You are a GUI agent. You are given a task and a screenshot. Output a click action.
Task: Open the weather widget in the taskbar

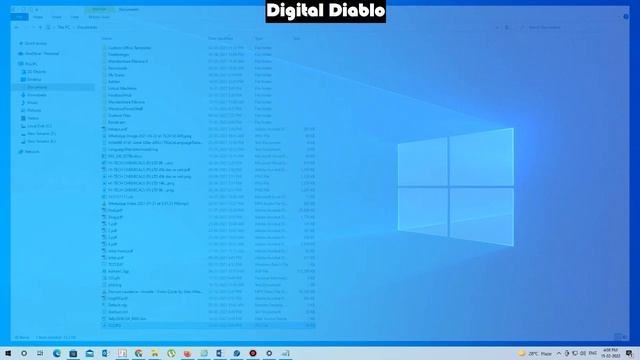(535, 353)
